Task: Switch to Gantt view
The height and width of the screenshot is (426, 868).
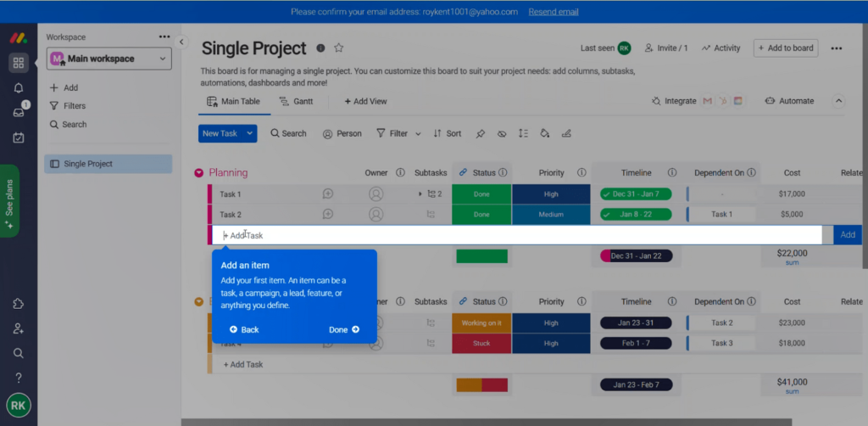Action: pos(296,101)
